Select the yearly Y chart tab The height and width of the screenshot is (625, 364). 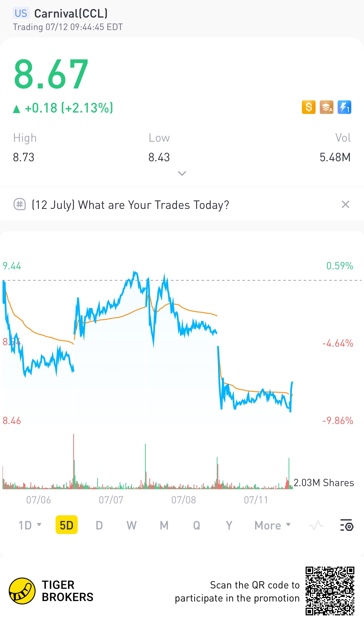coord(229,525)
